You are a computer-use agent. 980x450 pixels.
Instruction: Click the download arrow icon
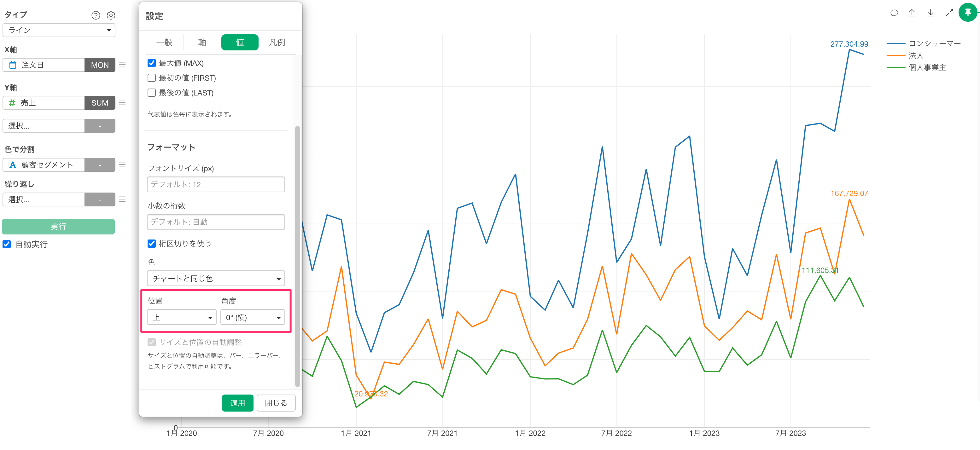(x=930, y=13)
